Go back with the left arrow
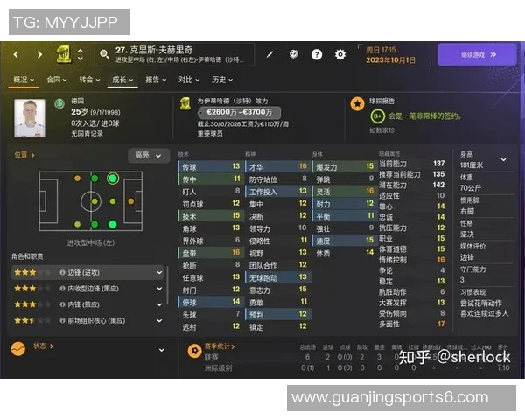Image resolution: width=525 pixels, height=420 pixels. pos(16,54)
